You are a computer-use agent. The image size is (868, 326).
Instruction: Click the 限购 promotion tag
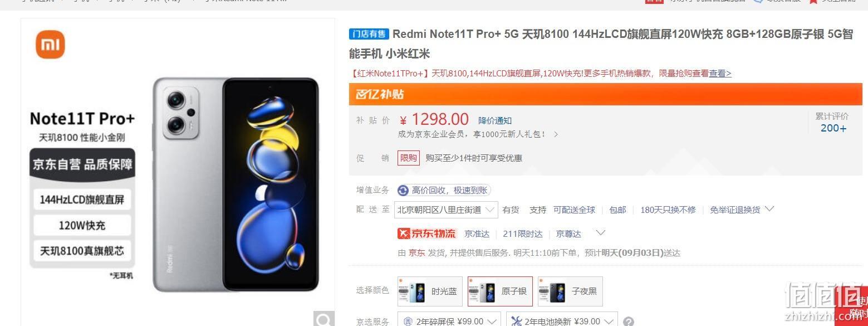point(409,158)
